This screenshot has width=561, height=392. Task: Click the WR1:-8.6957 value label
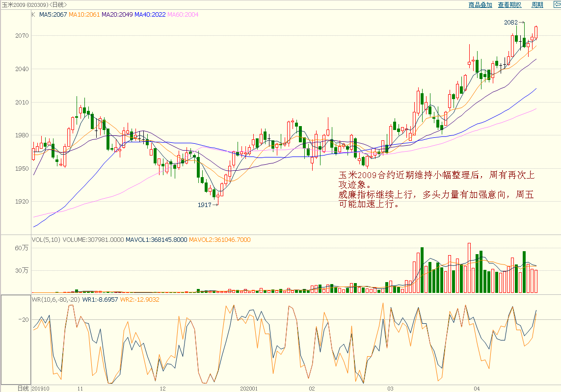[100, 299]
